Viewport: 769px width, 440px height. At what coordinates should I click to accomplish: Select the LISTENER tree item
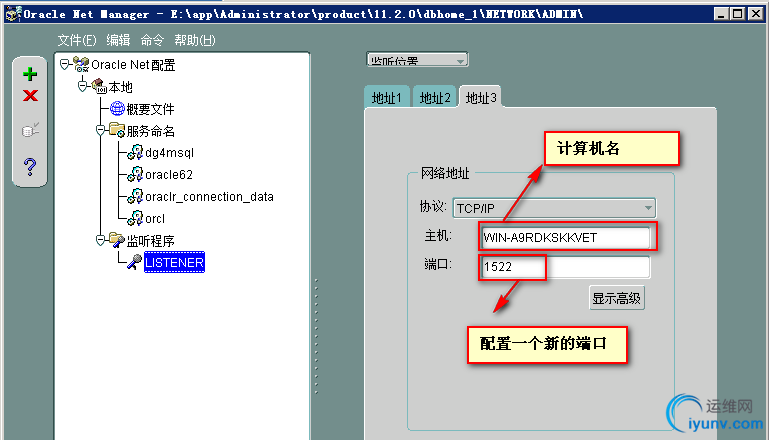[174, 262]
